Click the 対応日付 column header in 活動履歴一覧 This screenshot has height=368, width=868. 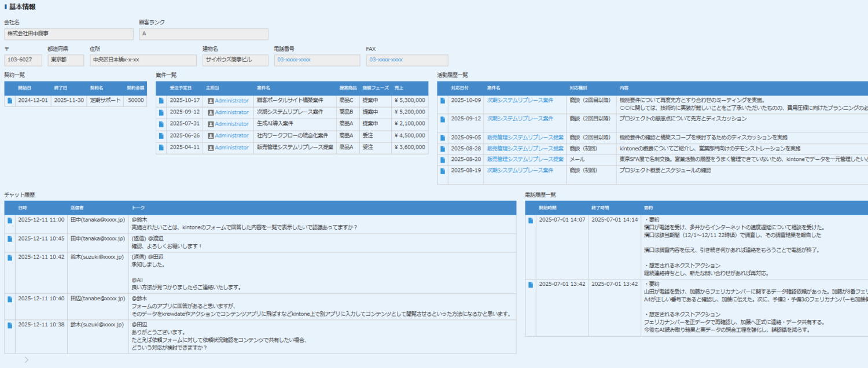(460, 88)
